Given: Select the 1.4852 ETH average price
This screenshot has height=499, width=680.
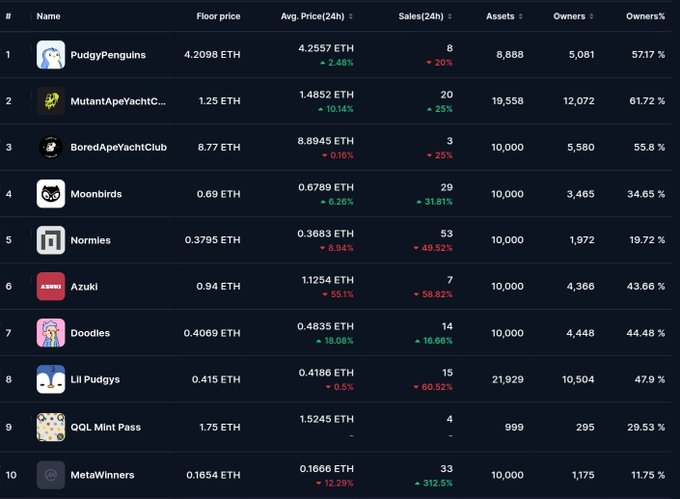Looking at the screenshot, I should (327, 95).
